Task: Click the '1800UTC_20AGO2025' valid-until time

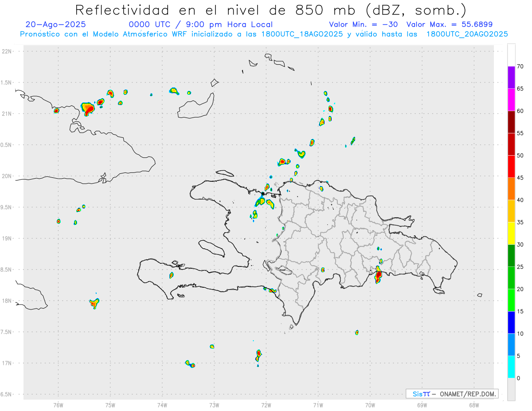Action: click(467, 34)
